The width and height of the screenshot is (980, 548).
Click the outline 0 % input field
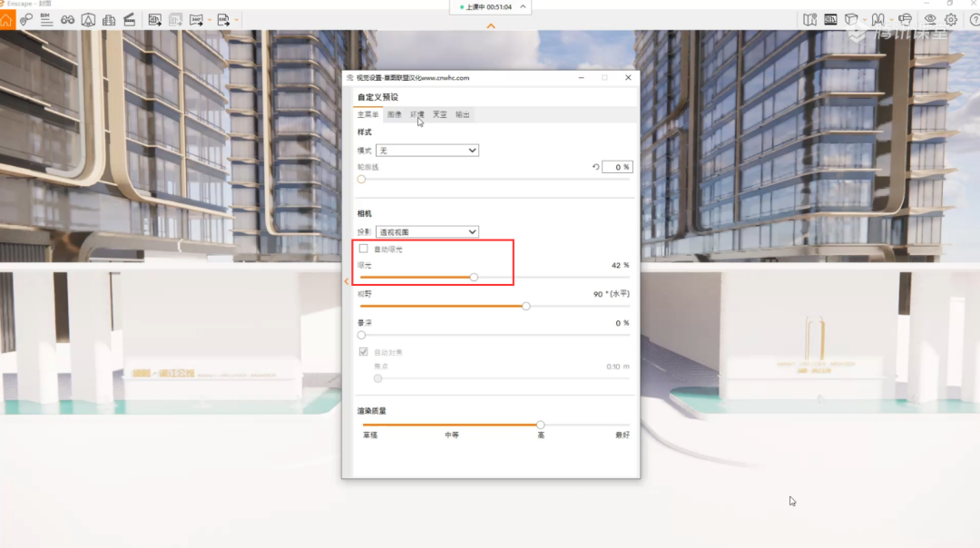(618, 167)
